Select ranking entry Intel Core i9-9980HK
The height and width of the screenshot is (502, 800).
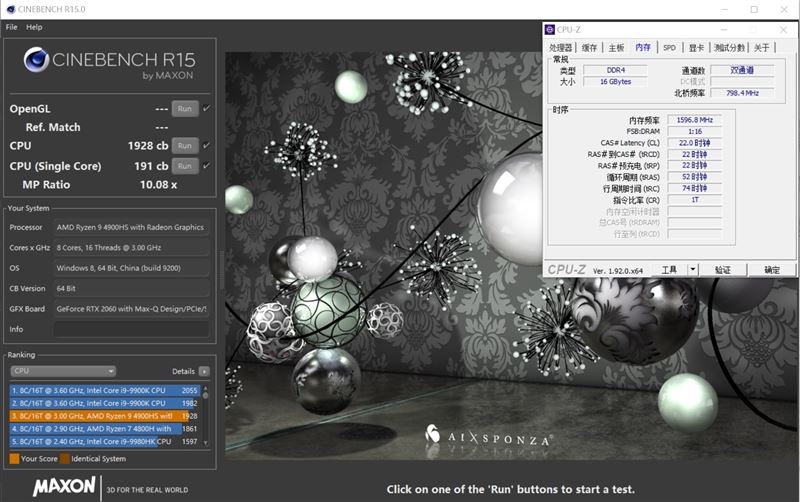(x=105, y=441)
